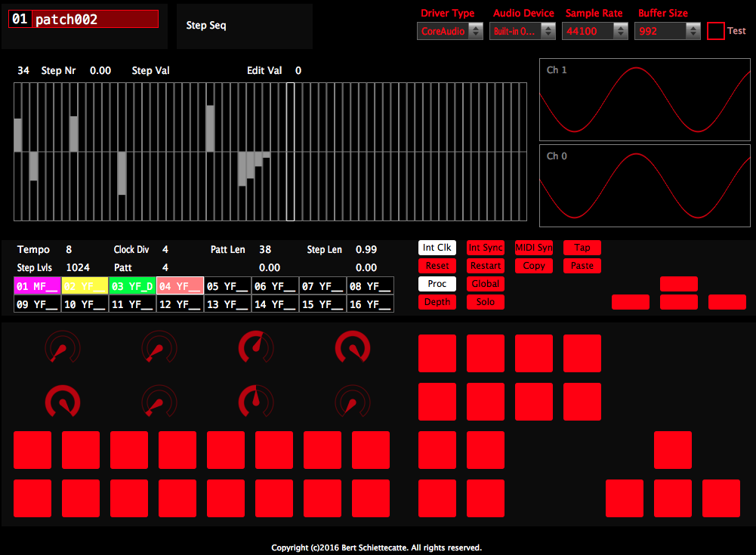The image size is (756, 555).
Task: Open the Driver Type CoreAudio dropdown
Action: tap(450, 32)
